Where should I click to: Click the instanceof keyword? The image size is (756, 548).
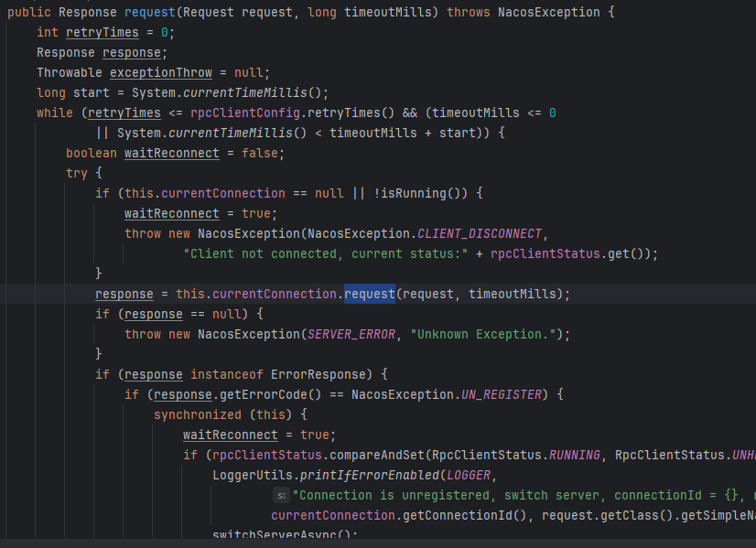pyautogui.click(x=227, y=374)
